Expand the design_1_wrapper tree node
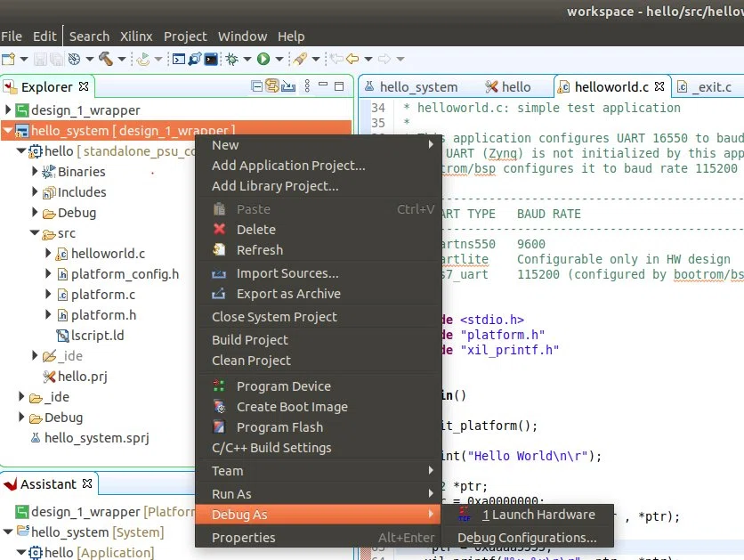The width and height of the screenshot is (744, 560). point(8,110)
